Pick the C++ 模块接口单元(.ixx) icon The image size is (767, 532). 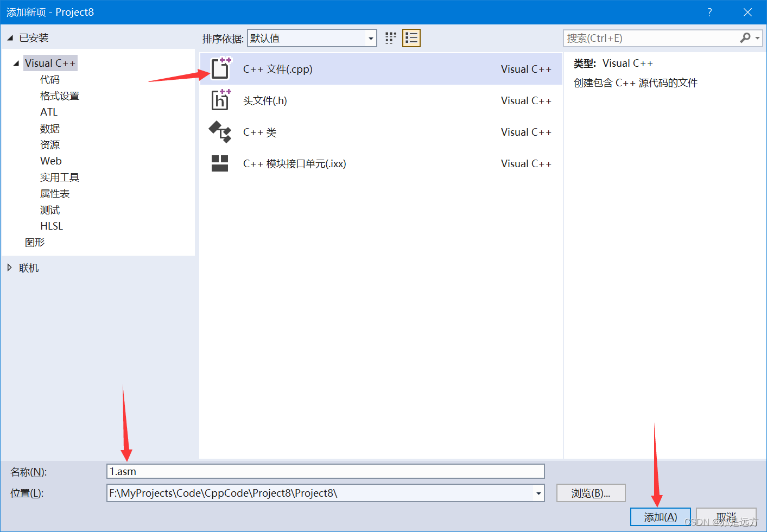point(220,163)
